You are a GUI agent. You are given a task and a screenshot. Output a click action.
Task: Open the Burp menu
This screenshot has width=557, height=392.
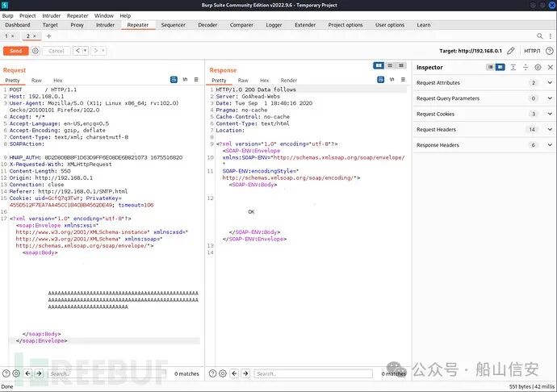point(7,15)
